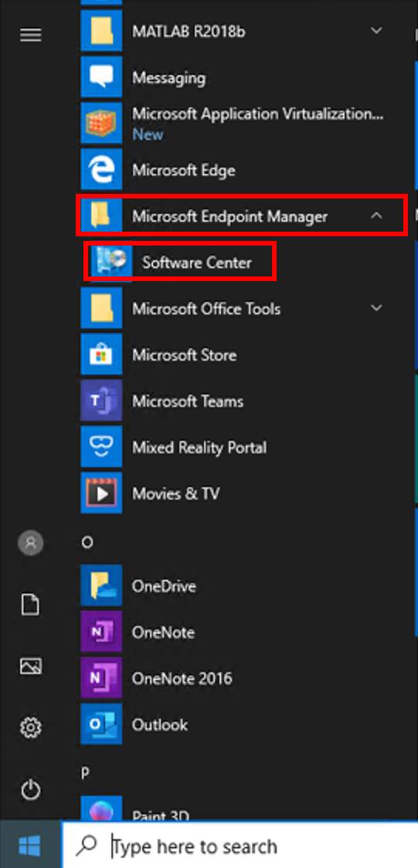
Task: Click the OneDrive label
Action: tap(163, 586)
